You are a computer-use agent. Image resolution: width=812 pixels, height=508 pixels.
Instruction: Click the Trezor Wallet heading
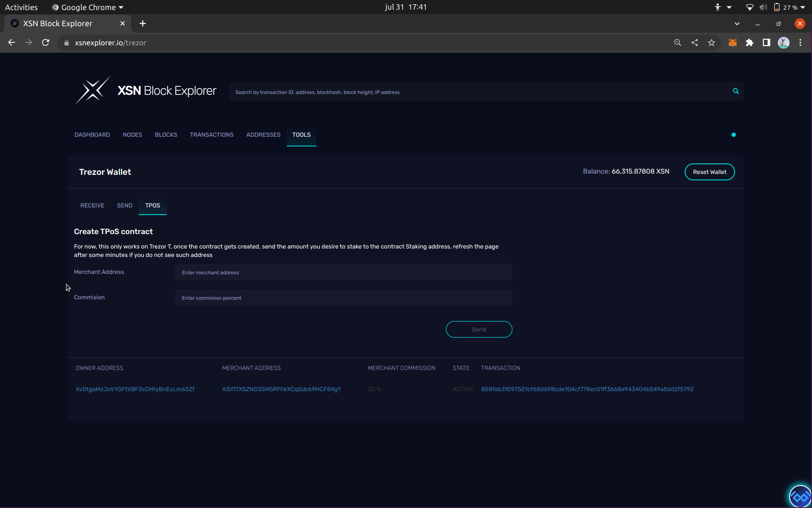point(105,172)
